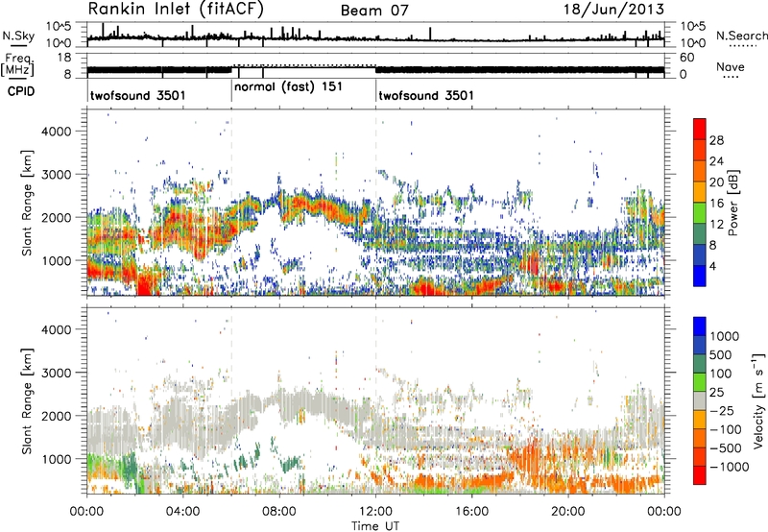
Task: Click the '28' tick on Power scale
Action: pos(716,140)
